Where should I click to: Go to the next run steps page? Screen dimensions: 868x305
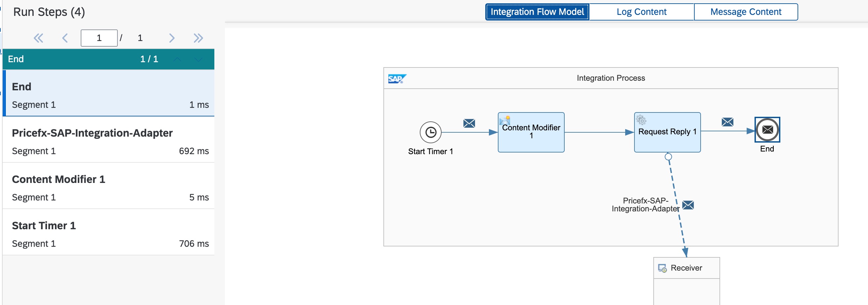pos(171,38)
